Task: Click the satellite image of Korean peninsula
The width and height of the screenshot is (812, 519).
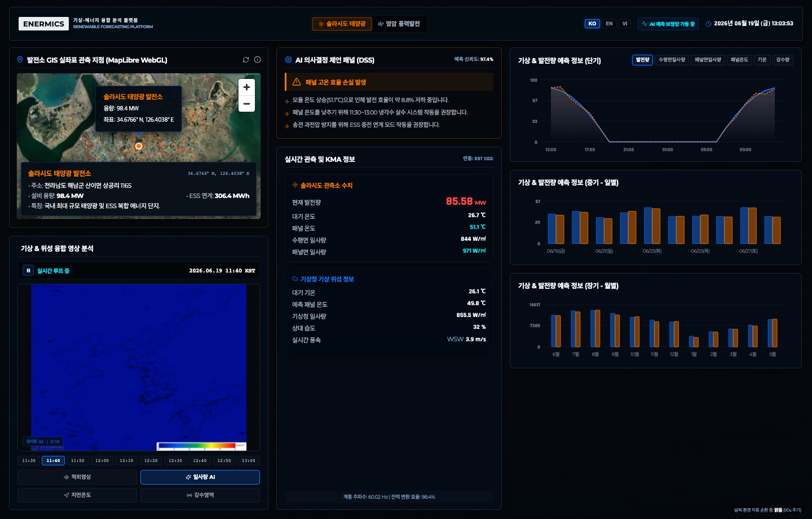Action: [x=139, y=367]
